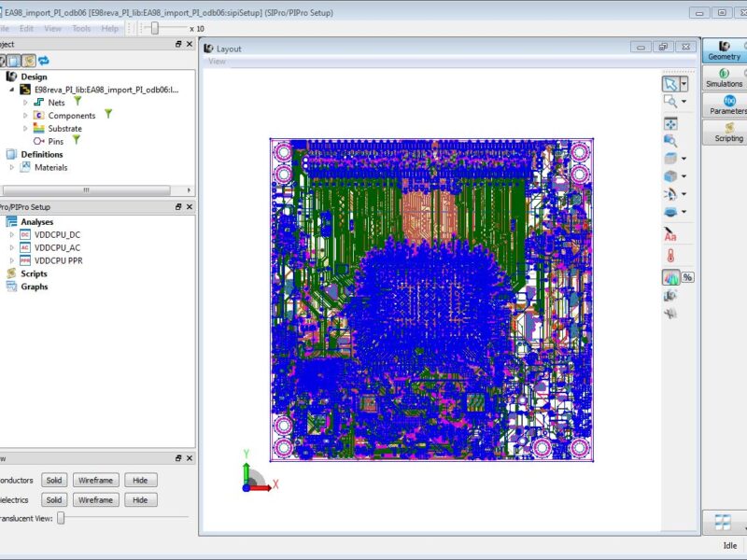Select Materials in the Definitions tree
The height and width of the screenshot is (560, 747).
(x=50, y=168)
